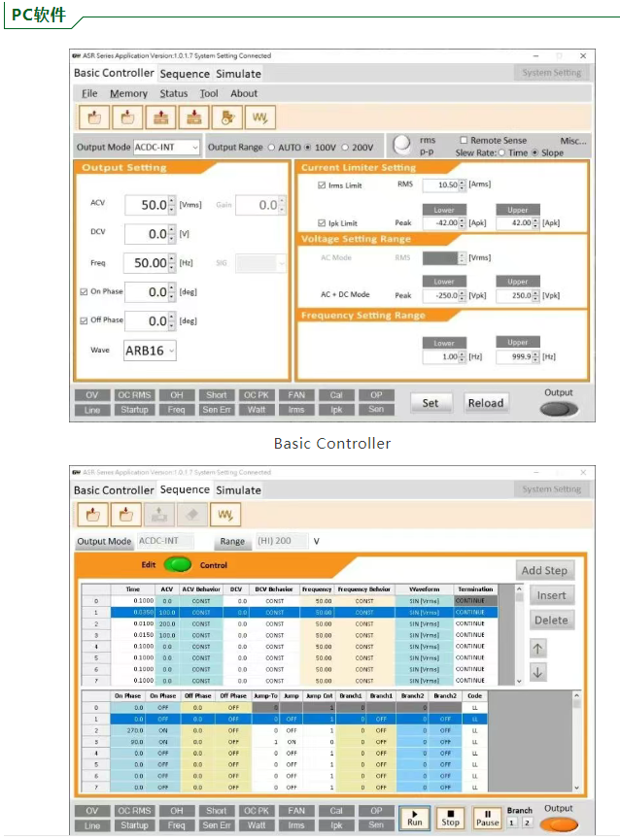Click the waveform icon in Basic Controller toolbar

coord(259,118)
